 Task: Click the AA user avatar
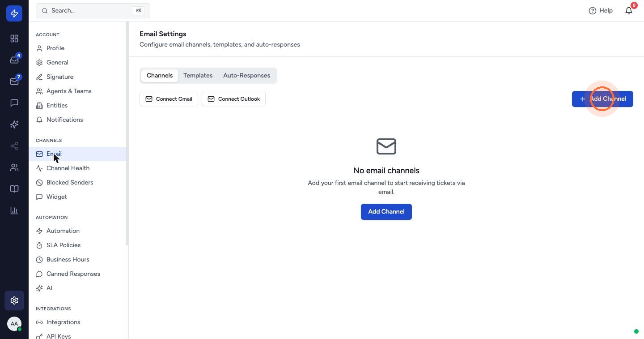pos(14,324)
